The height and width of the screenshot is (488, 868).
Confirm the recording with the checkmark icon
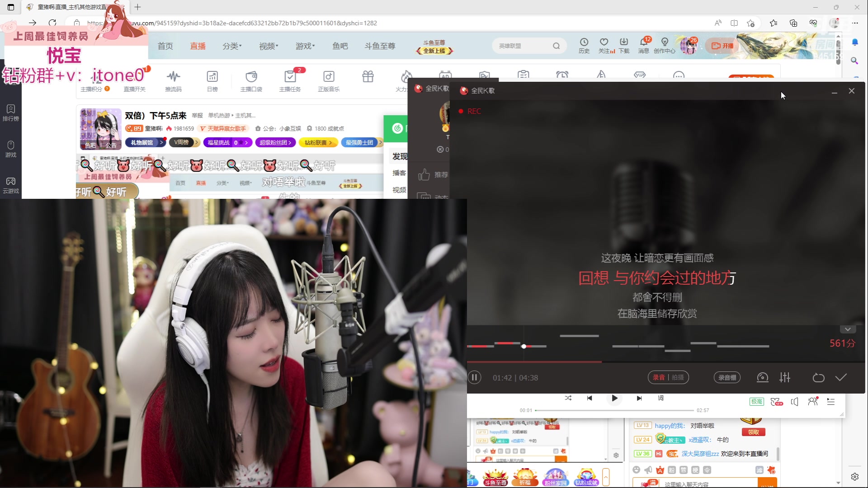[x=840, y=377]
